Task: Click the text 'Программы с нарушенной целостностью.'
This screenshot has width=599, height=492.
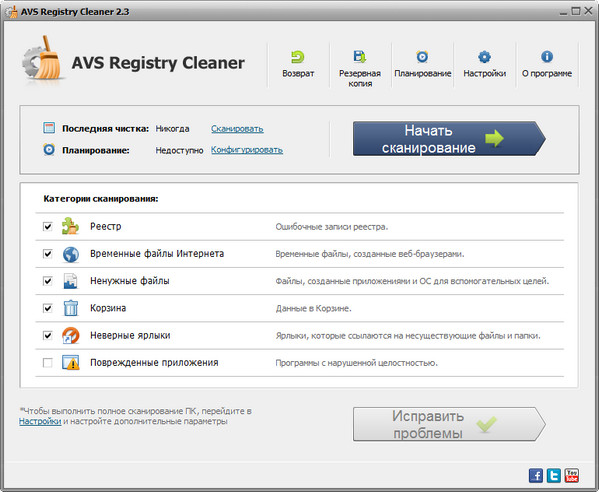Action: 356,363
